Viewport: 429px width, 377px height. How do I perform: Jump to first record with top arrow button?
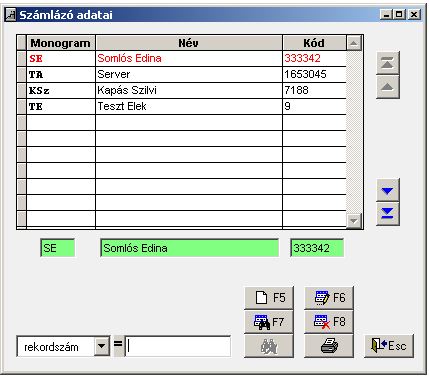click(x=388, y=63)
